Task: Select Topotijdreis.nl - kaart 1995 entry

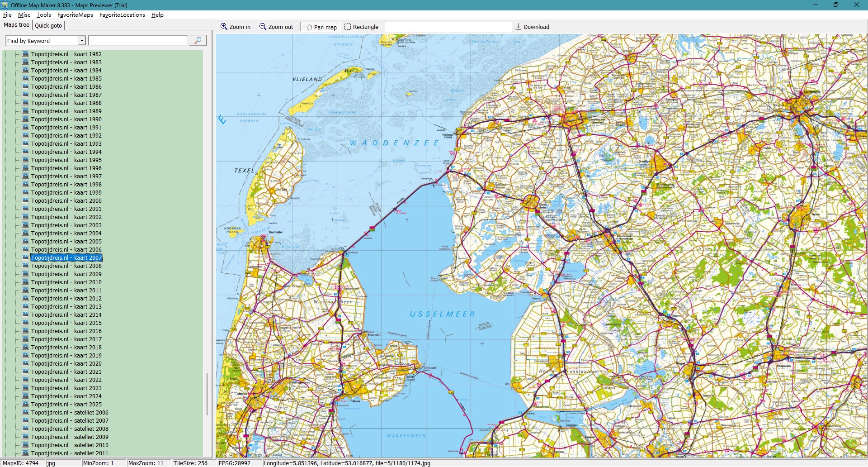Action: (66, 160)
